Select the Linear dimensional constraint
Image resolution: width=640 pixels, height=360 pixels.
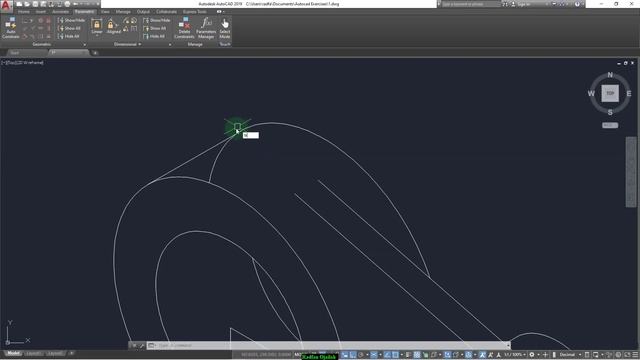pyautogui.click(x=97, y=26)
